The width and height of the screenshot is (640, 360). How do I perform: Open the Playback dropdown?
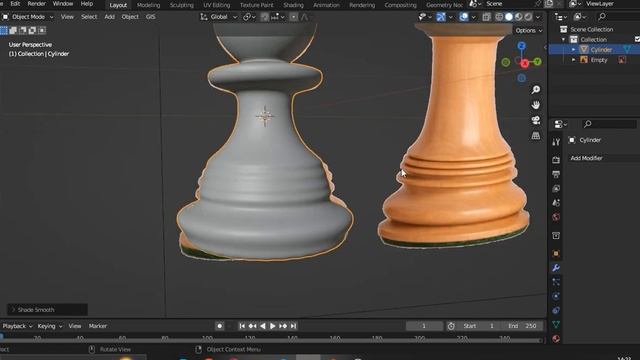(x=17, y=326)
